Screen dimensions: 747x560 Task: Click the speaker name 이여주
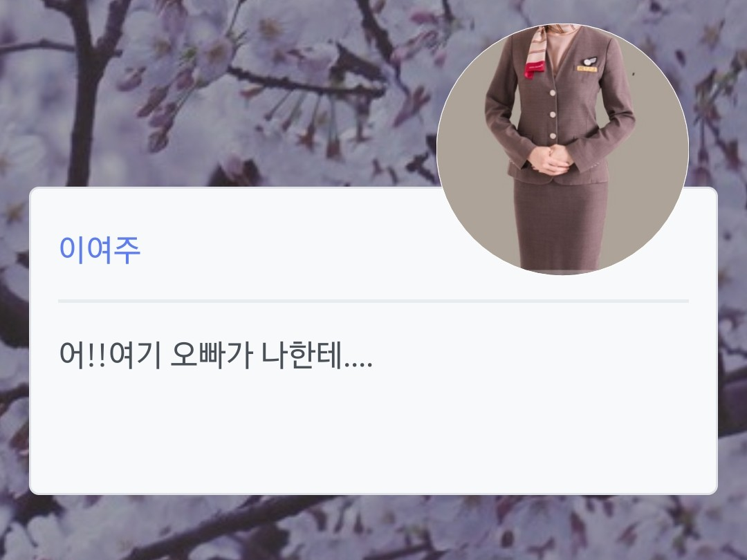coord(100,250)
